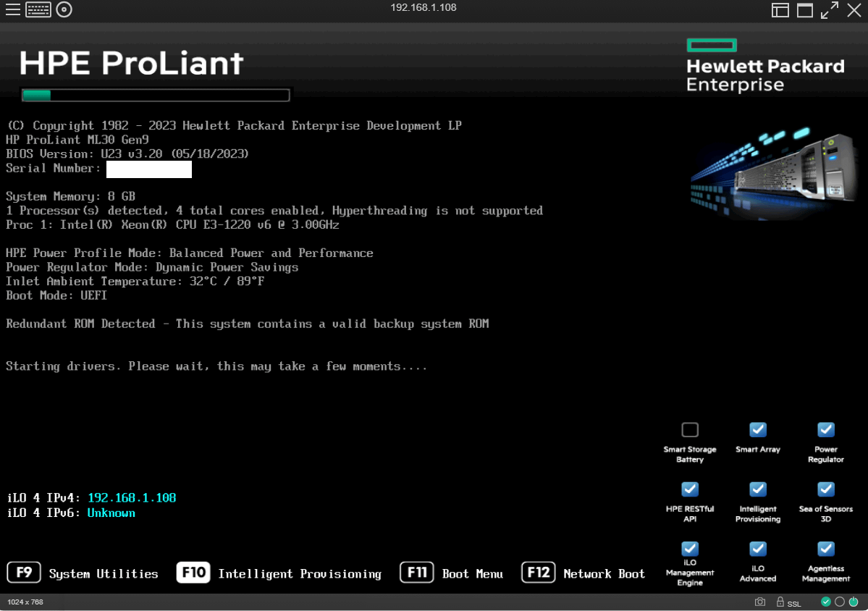Click the title bar IP 192.168.1.108

pos(424,7)
